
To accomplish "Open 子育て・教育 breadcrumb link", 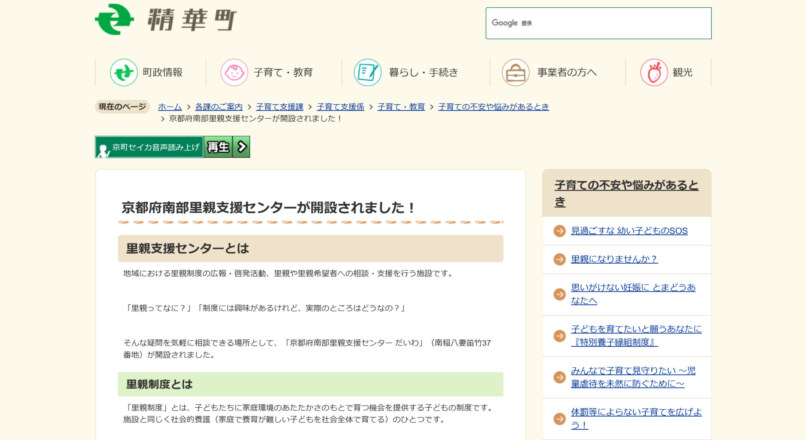I will pos(401,107).
